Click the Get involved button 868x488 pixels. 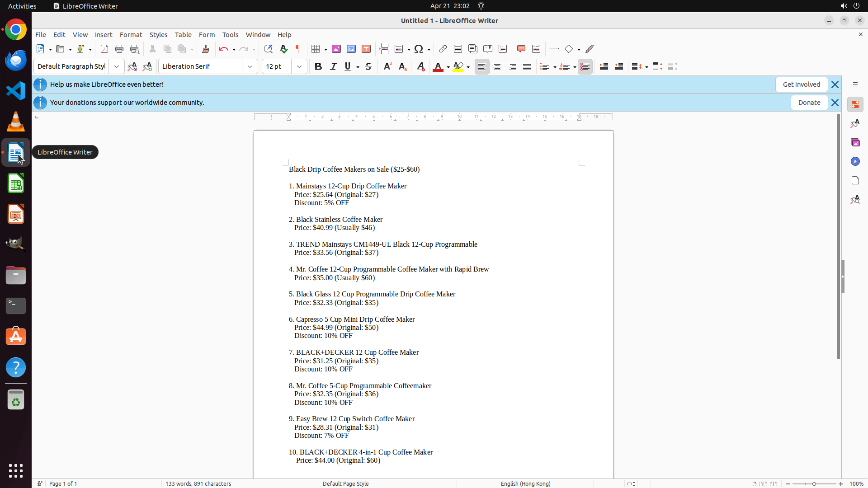[801, 84]
